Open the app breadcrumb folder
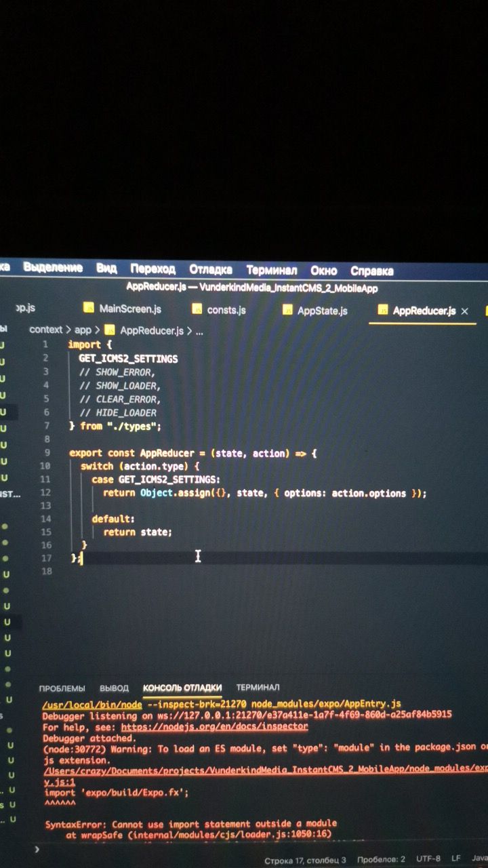Screen dimensions: 488x868 pos(83,330)
